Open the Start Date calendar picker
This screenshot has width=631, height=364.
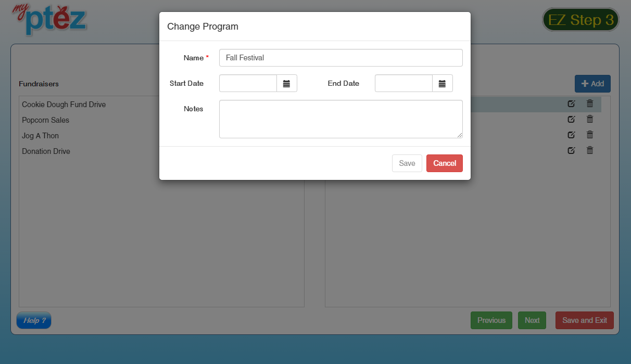(286, 83)
